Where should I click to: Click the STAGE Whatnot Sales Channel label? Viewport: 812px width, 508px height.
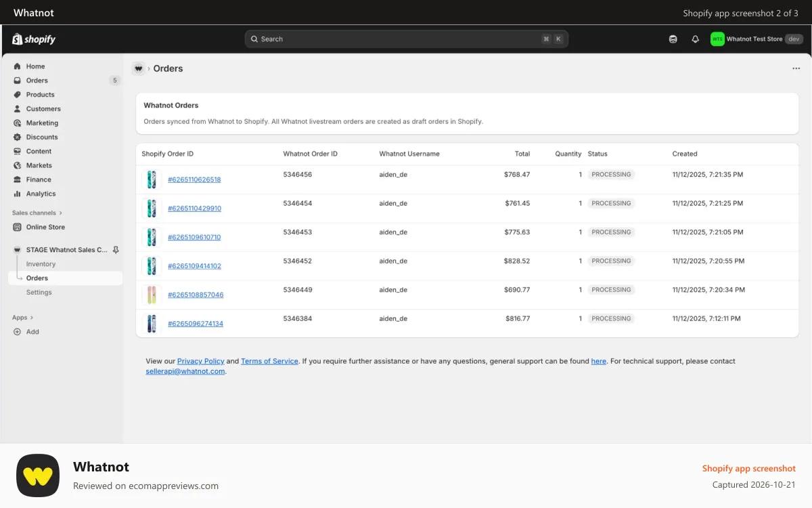67,250
